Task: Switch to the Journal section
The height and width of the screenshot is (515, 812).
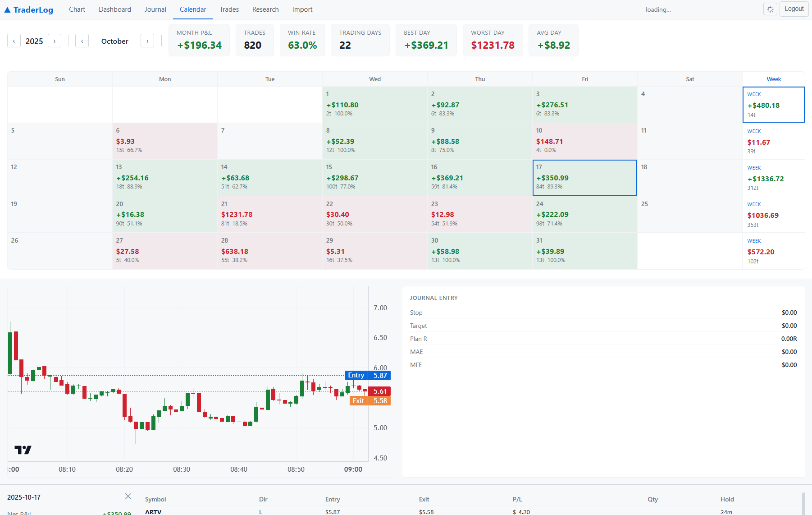Action: coord(155,9)
